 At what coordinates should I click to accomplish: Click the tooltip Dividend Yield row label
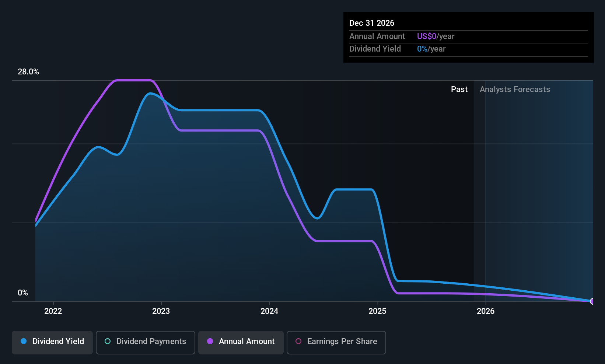click(x=375, y=49)
